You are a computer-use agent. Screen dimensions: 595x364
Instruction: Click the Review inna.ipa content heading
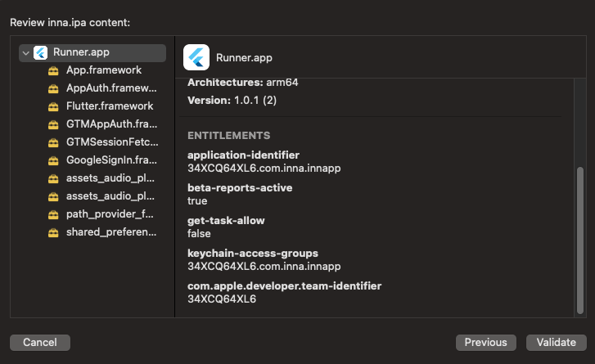(70, 23)
